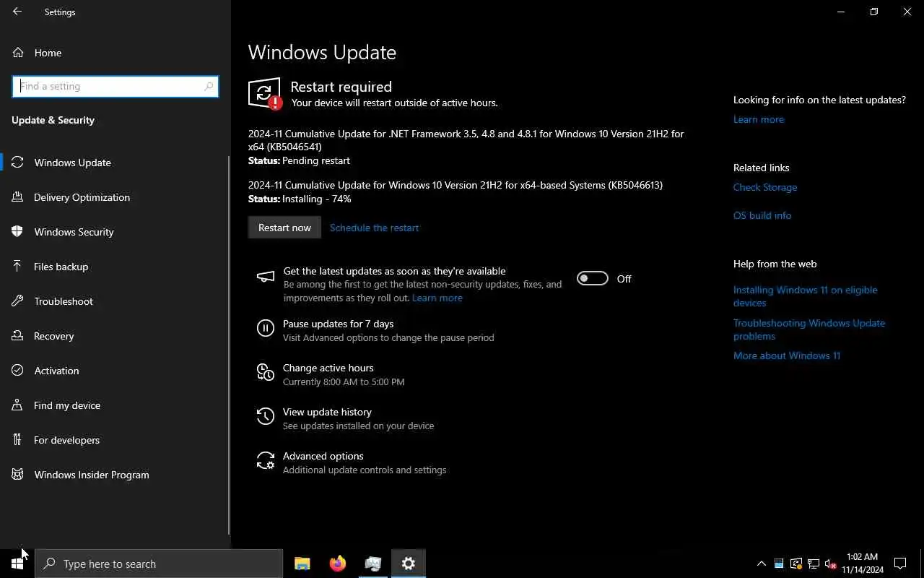Image resolution: width=924 pixels, height=578 pixels.
Task: Click the Windows Security shield icon
Action: [x=17, y=232]
